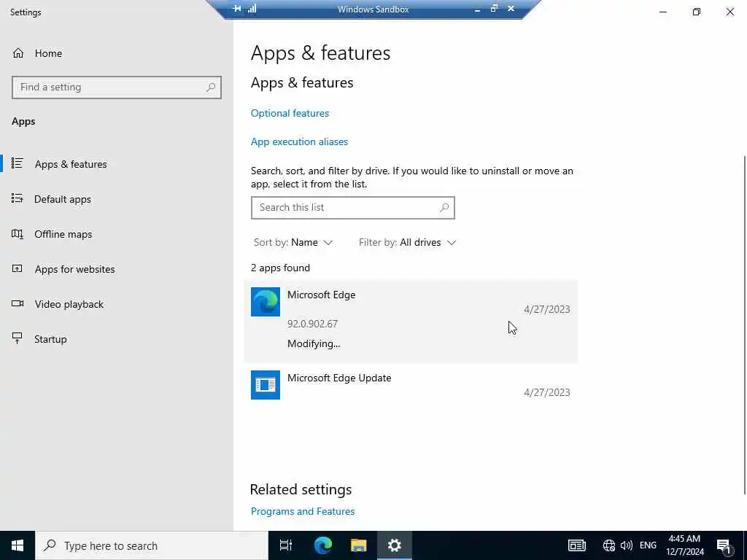Click the 2 apps found text
The image size is (747, 560).
[x=281, y=268]
